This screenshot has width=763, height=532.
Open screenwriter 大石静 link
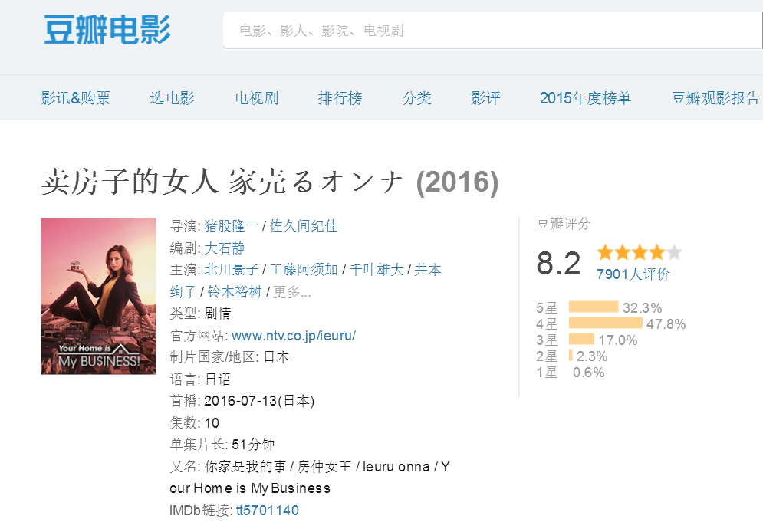click(x=225, y=248)
